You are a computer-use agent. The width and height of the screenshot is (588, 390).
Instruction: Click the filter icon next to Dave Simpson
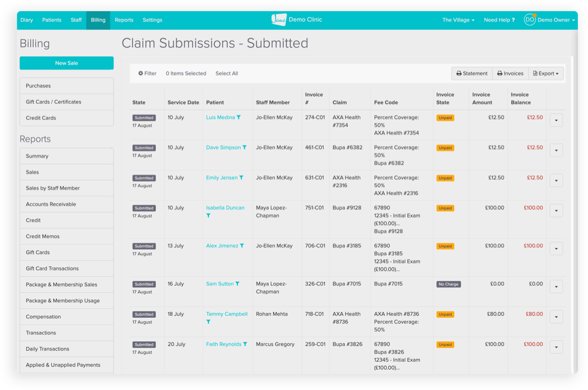[x=244, y=148]
